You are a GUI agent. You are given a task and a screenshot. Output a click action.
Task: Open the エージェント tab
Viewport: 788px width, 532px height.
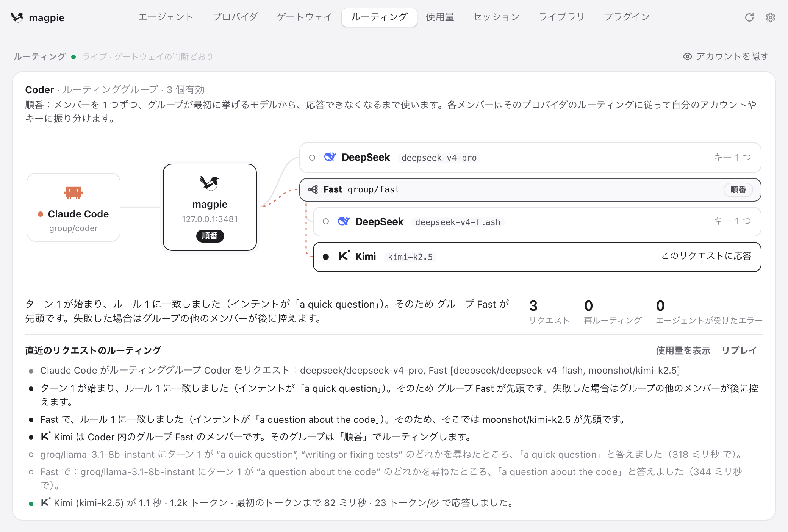[x=166, y=17]
